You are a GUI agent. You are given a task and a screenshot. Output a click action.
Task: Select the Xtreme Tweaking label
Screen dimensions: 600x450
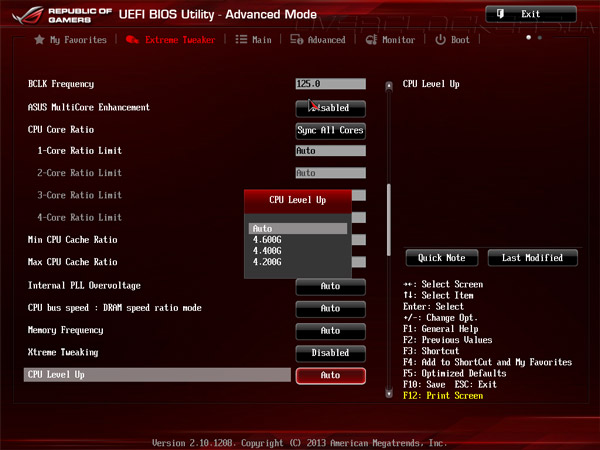click(x=63, y=352)
